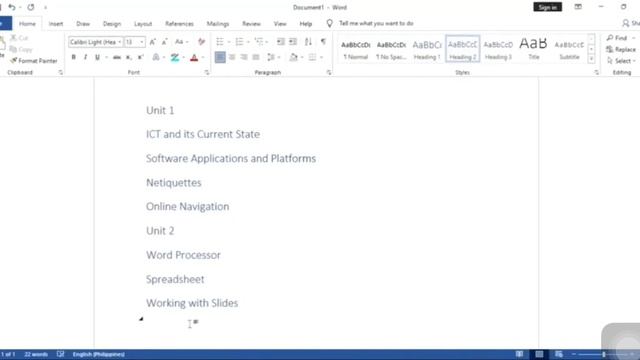640x360 pixels.
Task: Click the Text Highlight Color icon
Action: (175, 58)
